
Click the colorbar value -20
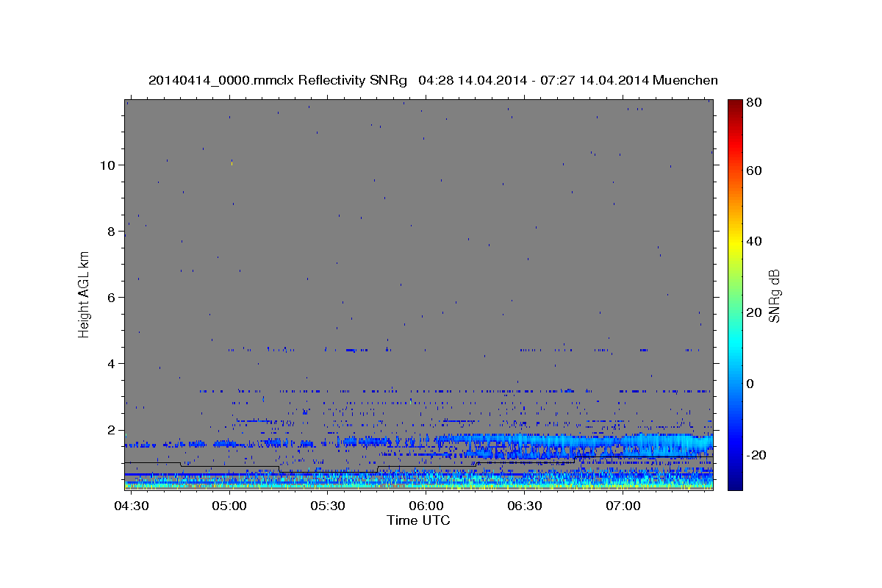758,455
